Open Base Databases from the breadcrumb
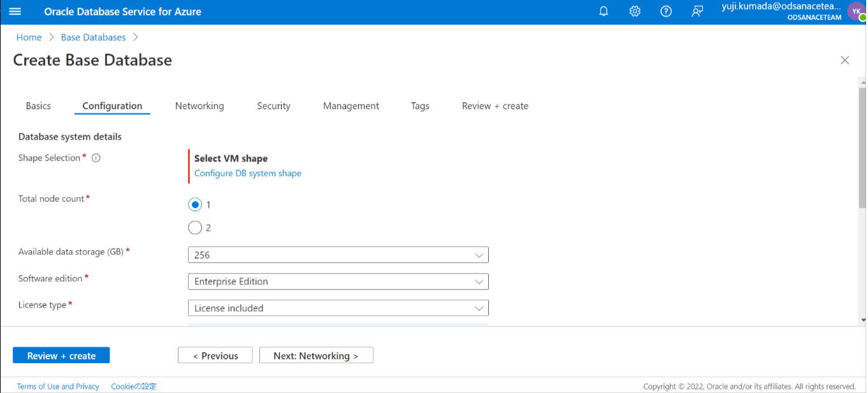 point(93,37)
